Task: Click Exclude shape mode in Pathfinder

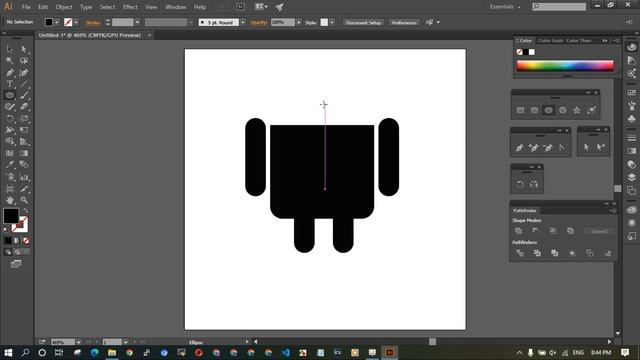Action: point(571,231)
